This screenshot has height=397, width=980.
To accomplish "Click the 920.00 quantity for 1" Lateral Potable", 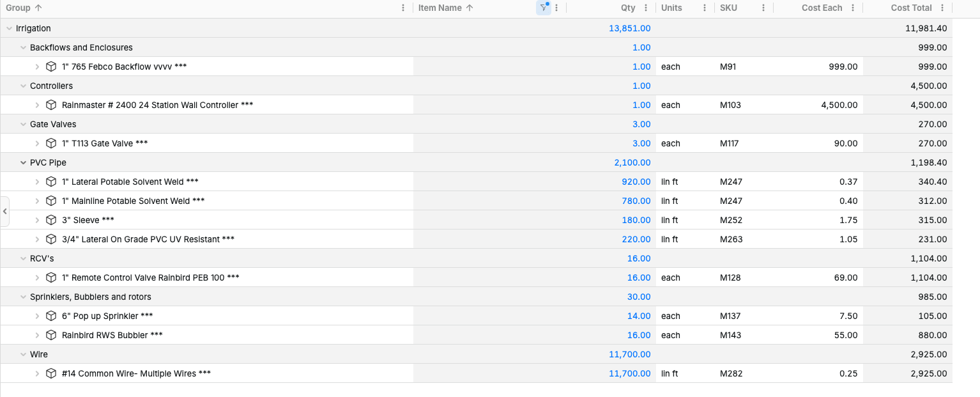I will 636,182.
